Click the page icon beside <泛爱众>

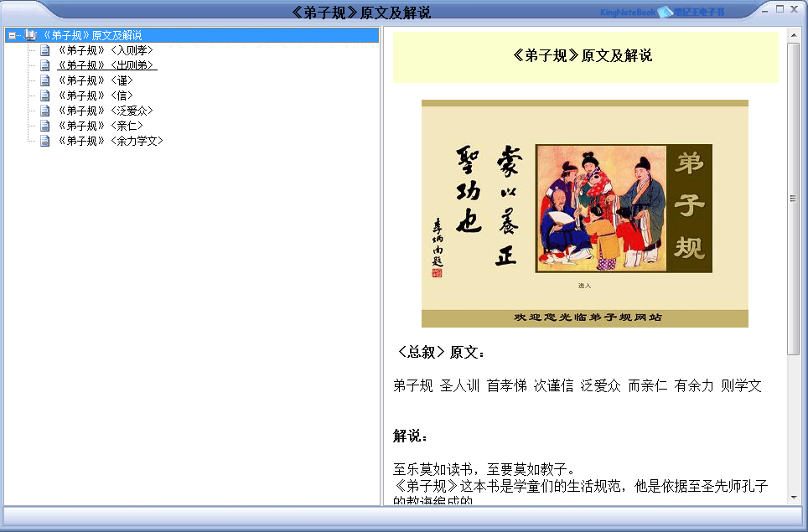[45, 111]
